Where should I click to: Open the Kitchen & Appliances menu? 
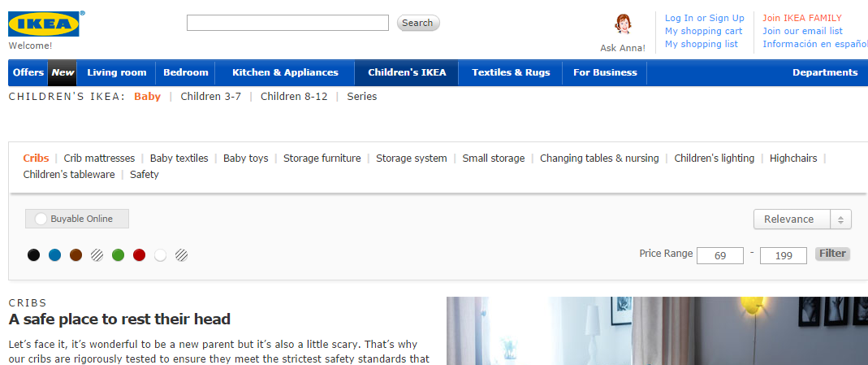[x=285, y=72]
